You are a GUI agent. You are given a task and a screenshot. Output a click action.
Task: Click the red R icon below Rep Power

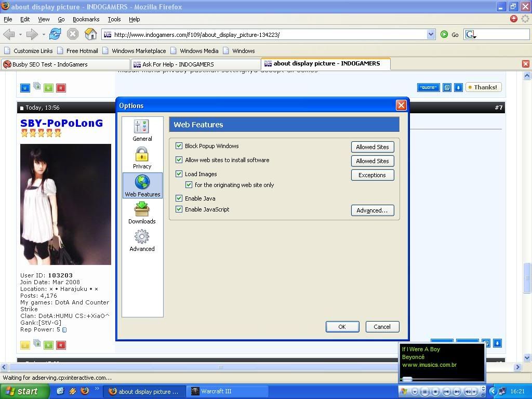[x=61, y=345]
